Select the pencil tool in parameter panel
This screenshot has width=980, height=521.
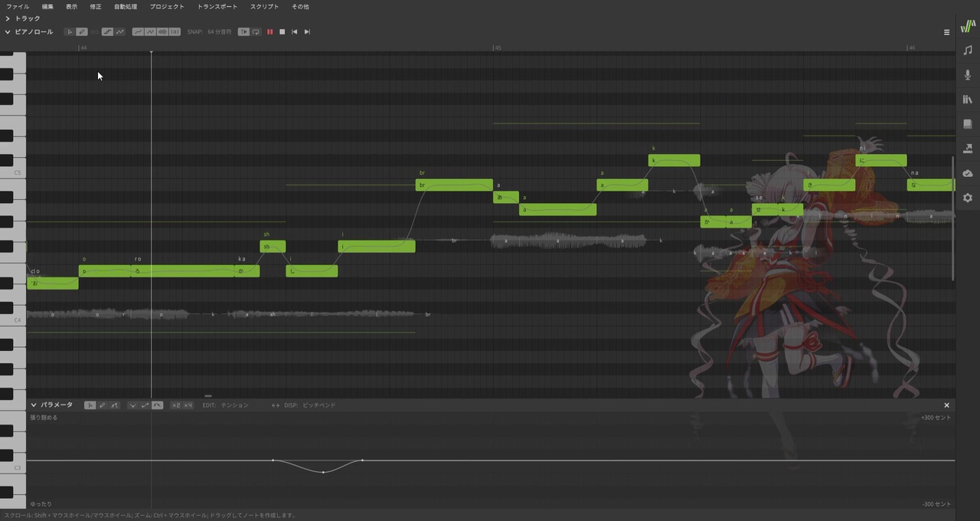point(102,405)
